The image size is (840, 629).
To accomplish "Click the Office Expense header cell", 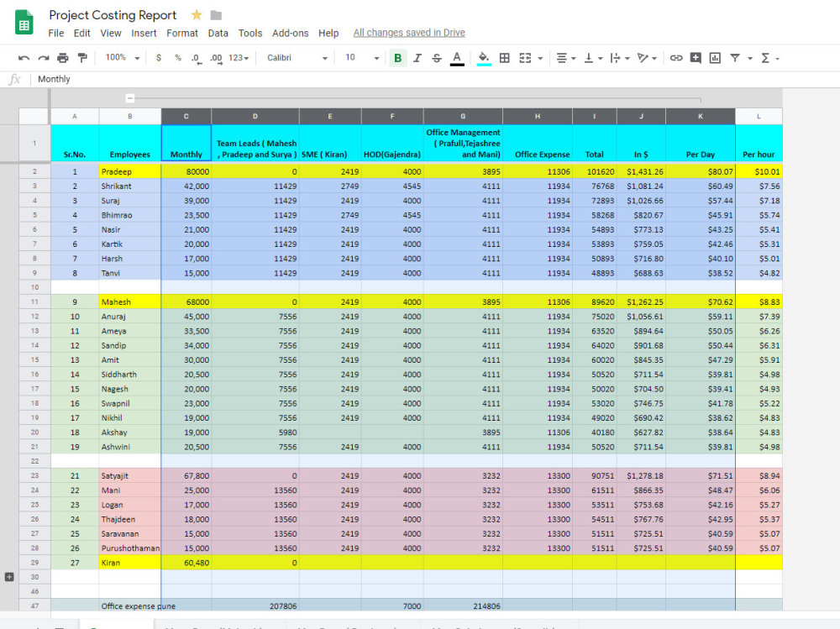I will [538, 143].
